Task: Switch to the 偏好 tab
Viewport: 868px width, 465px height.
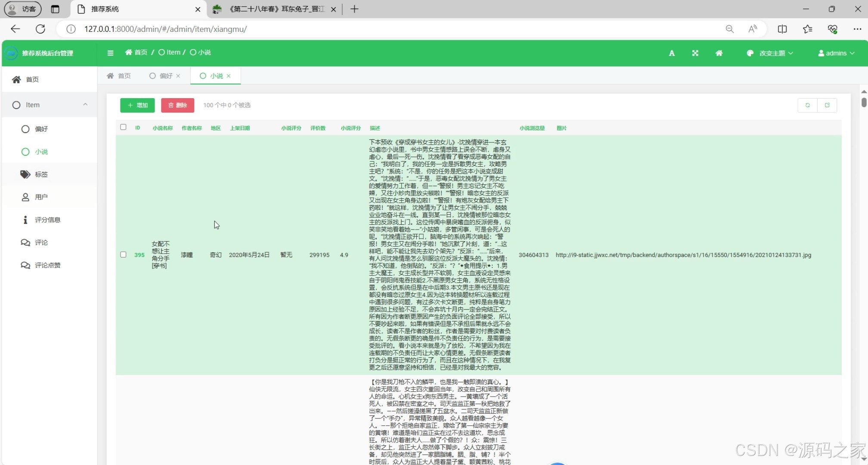Action: (165, 76)
